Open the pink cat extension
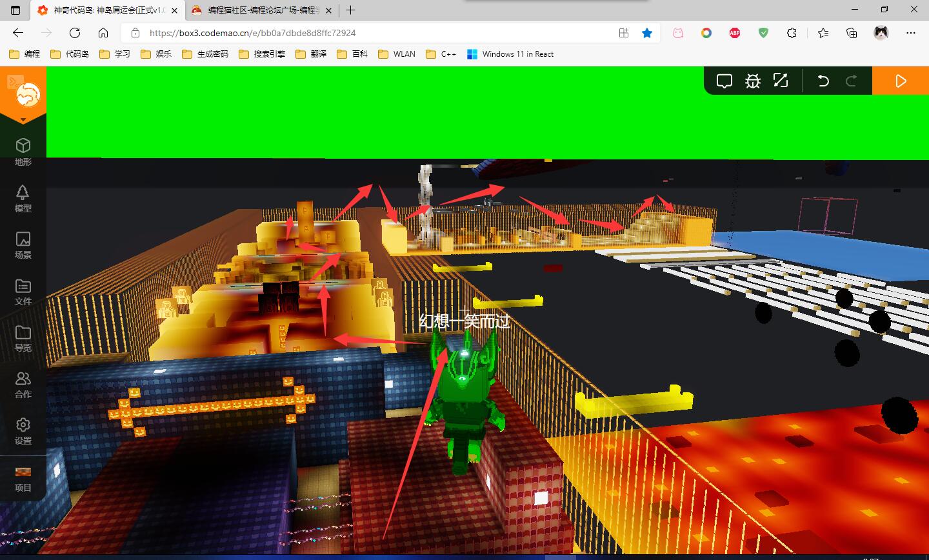 678,33
